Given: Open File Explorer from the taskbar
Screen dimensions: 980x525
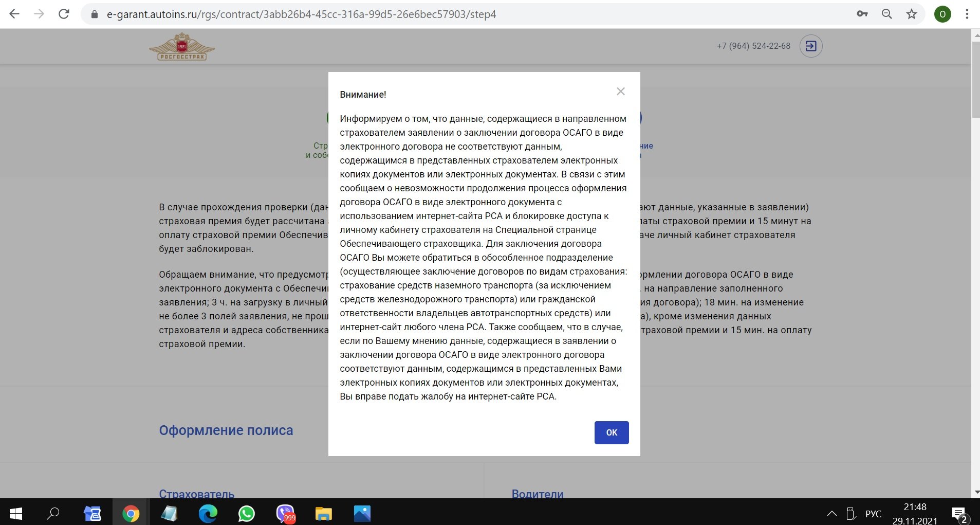Looking at the screenshot, I should coord(323,513).
